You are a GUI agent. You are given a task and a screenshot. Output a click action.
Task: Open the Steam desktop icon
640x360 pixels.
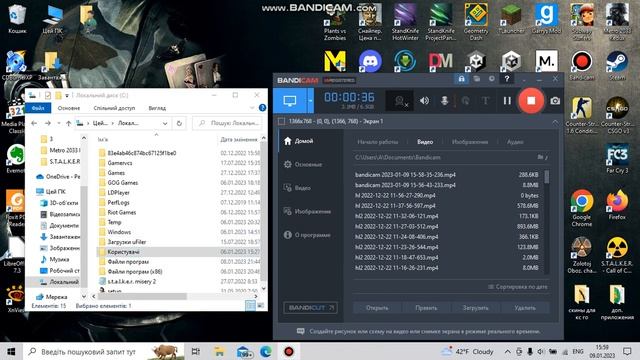(617, 66)
